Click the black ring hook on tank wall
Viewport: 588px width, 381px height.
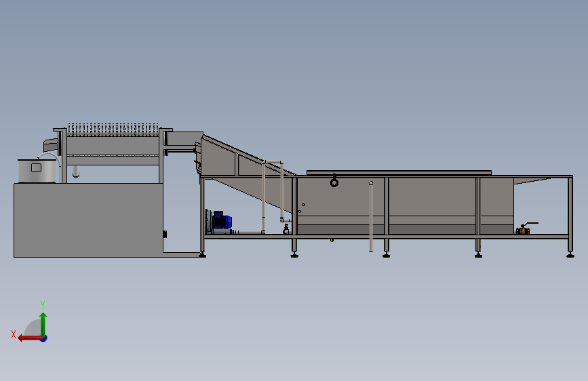tap(334, 182)
